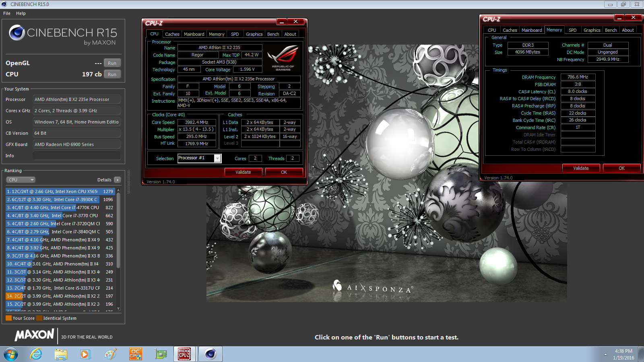The width and height of the screenshot is (644, 362).
Task: Switch to Mainboard tab in left CPU-Z
Action: coord(194,34)
